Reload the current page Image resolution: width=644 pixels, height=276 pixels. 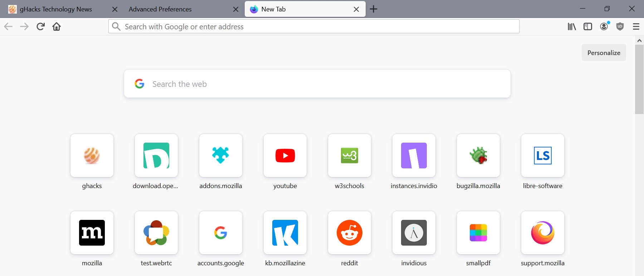click(40, 27)
